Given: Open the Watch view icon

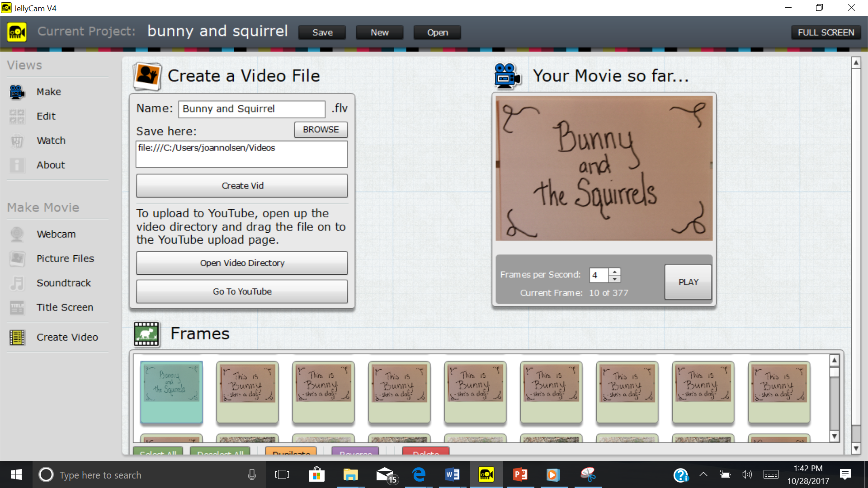Looking at the screenshot, I should click(x=17, y=141).
